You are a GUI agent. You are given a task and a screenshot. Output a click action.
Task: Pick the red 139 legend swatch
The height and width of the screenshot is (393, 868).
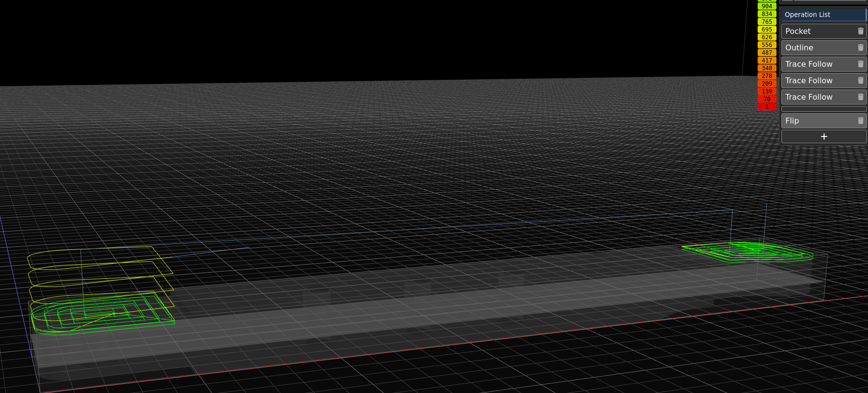(767, 91)
